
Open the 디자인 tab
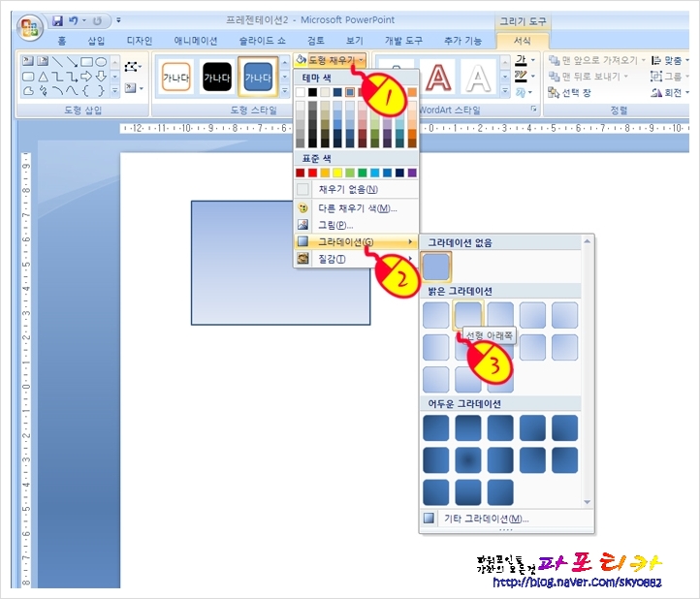[140, 41]
